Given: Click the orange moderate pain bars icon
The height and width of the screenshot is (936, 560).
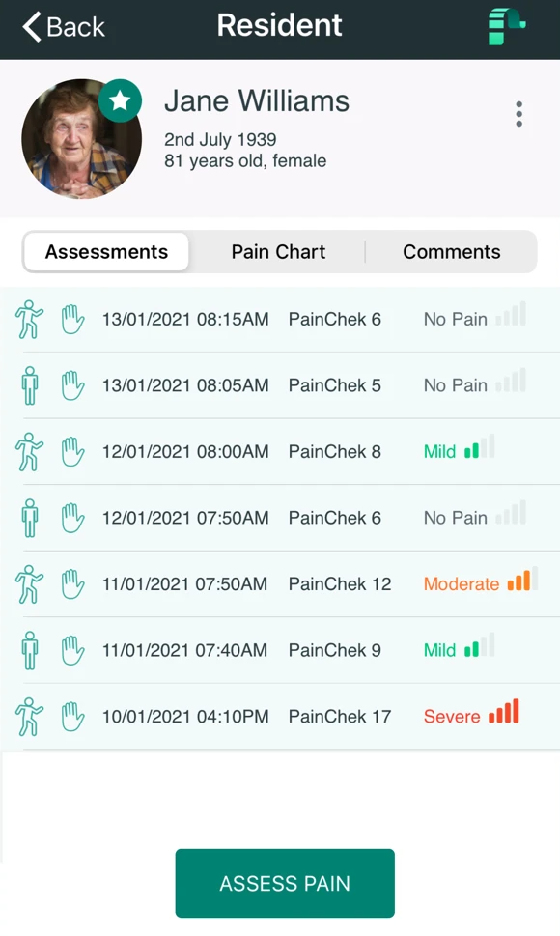Looking at the screenshot, I should pos(522,579).
